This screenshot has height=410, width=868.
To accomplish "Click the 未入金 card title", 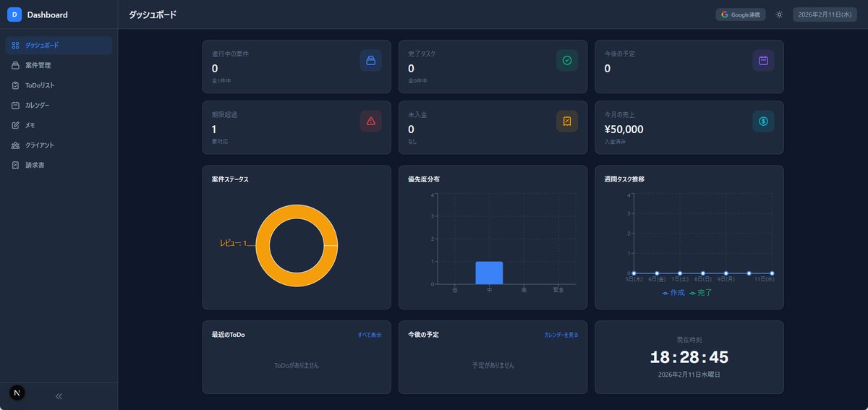I will point(418,115).
